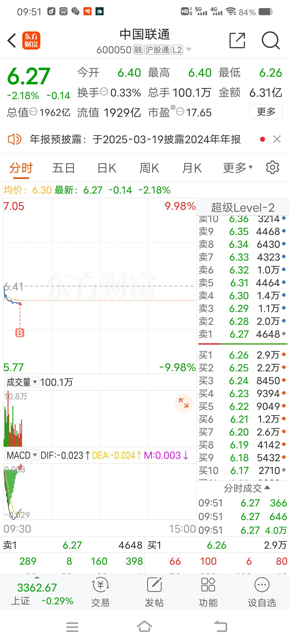Tap the 融 margin tag

(138, 50)
